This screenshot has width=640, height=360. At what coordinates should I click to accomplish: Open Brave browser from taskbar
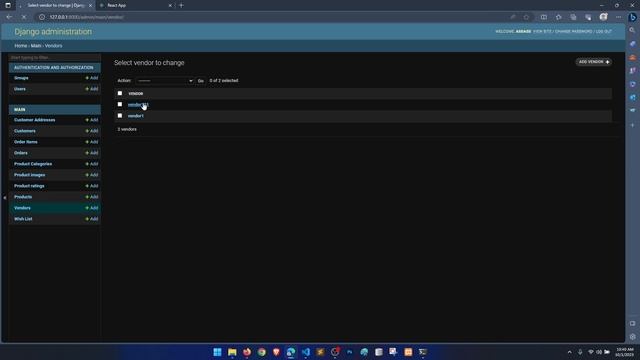click(276, 352)
